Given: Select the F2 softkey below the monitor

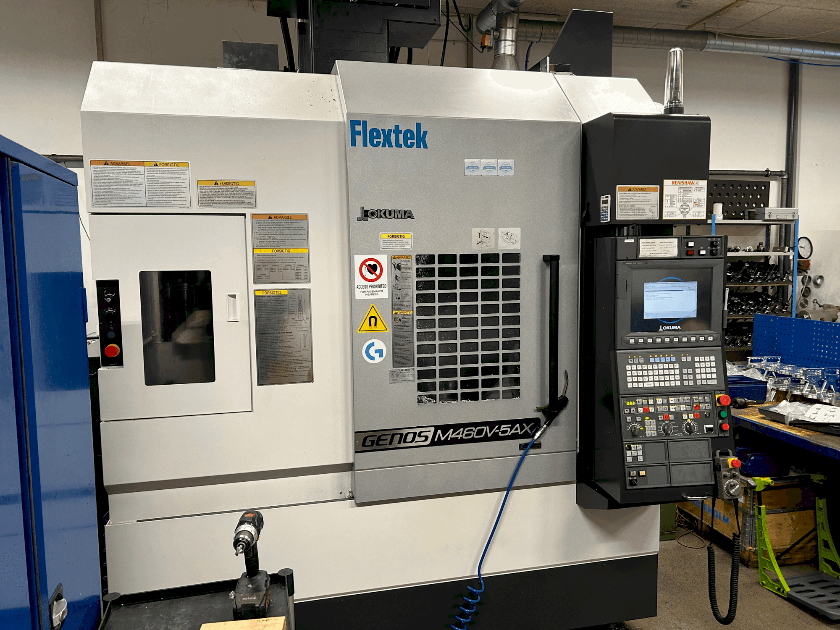Looking at the screenshot, I should pyautogui.click(x=650, y=340).
